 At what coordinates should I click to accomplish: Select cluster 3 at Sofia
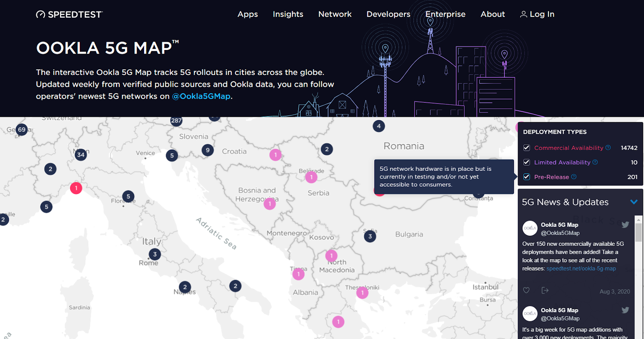[x=370, y=236]
